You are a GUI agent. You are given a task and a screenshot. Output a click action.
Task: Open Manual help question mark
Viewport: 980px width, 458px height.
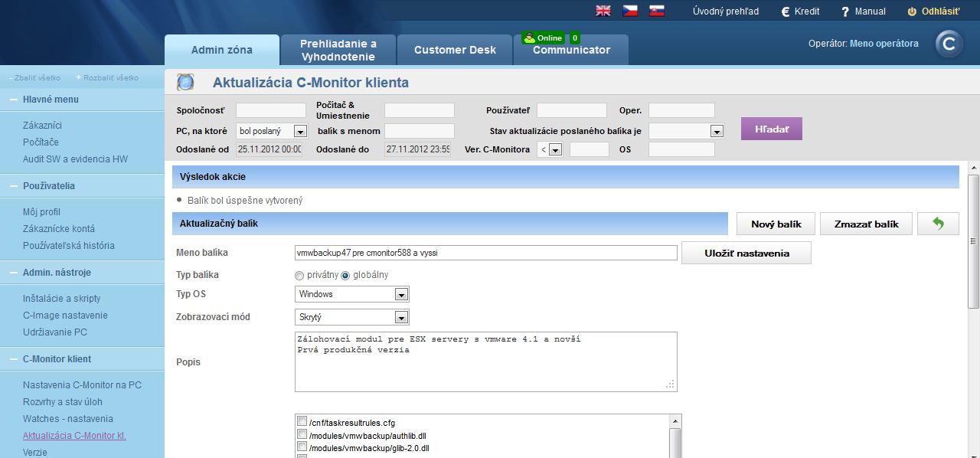coord(845,11)
